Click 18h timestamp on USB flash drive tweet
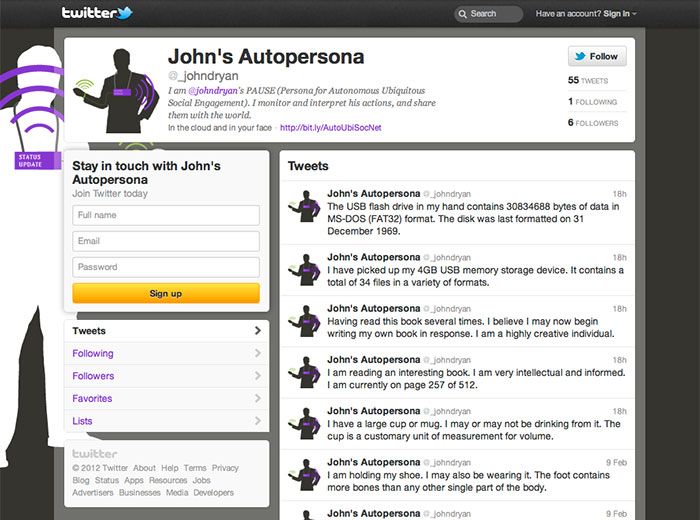This screenshot has height=520, width=700. click(620, 194)
